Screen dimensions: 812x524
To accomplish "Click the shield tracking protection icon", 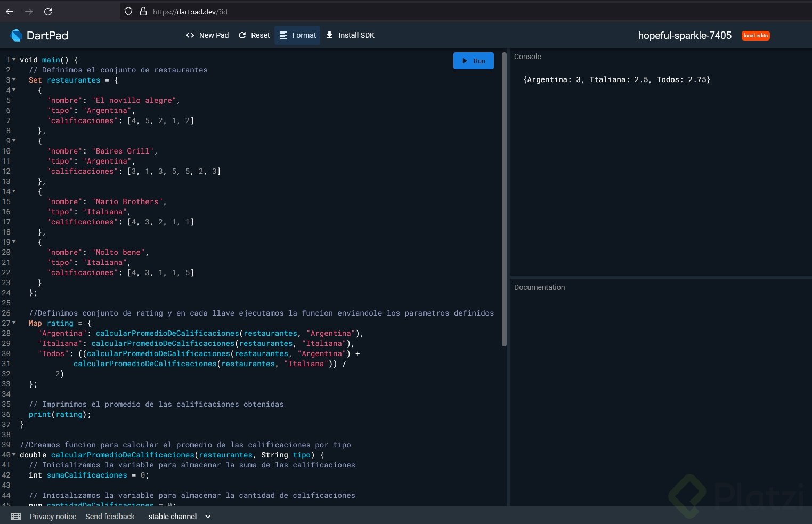I will tap(128, 11).
